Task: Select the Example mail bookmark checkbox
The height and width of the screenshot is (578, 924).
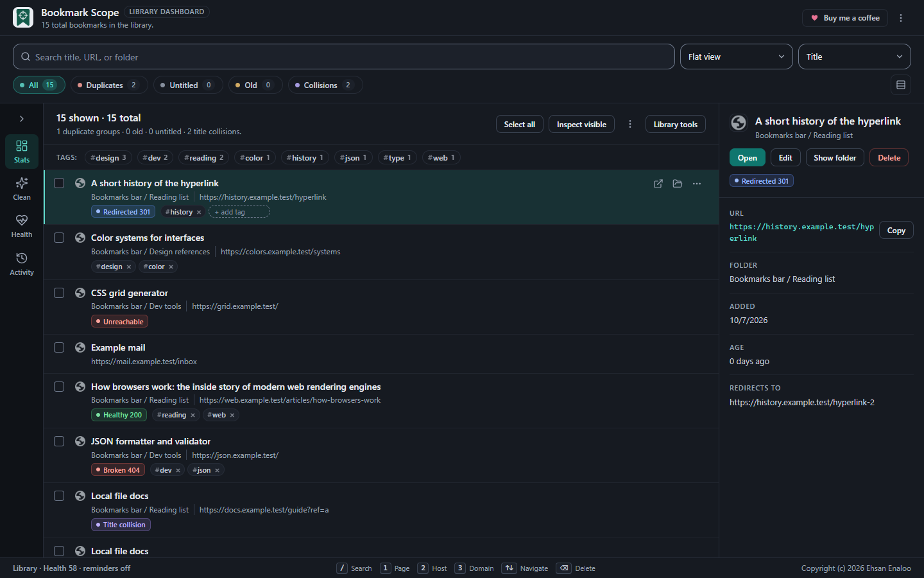Action: pos(59,347)
